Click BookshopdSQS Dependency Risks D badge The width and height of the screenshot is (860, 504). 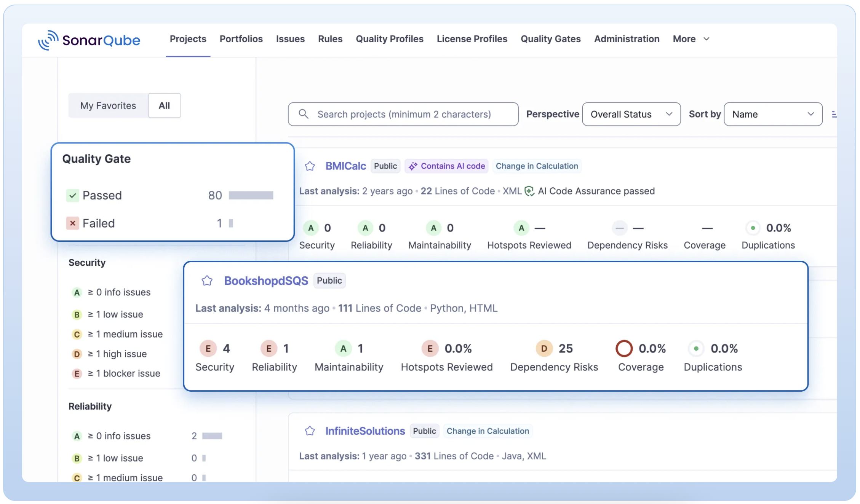544,348
